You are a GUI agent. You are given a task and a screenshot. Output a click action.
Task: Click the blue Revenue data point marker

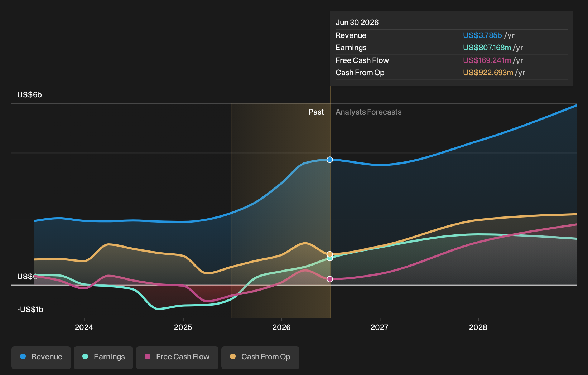click(330, 160)
